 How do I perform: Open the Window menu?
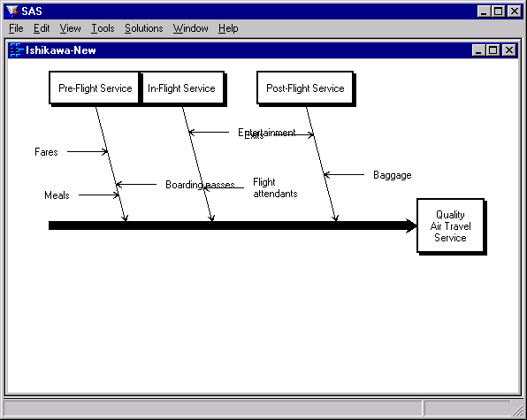click(x=191, y=28)
